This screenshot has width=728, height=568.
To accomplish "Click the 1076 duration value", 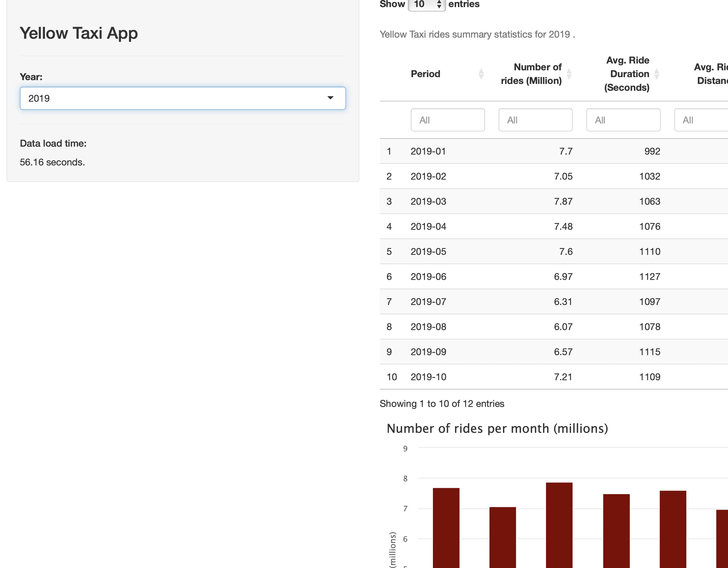I will click(x=650, y=226).
